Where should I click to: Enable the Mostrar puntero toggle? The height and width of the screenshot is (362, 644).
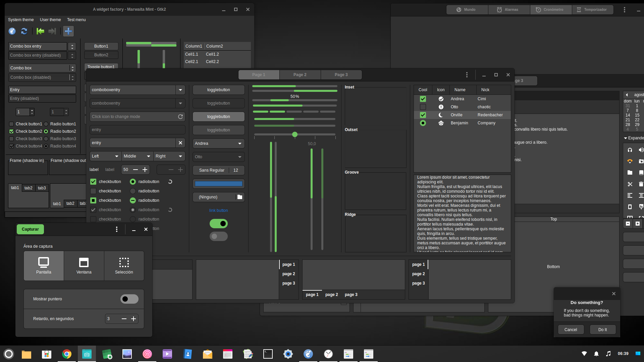coord(129,299)
